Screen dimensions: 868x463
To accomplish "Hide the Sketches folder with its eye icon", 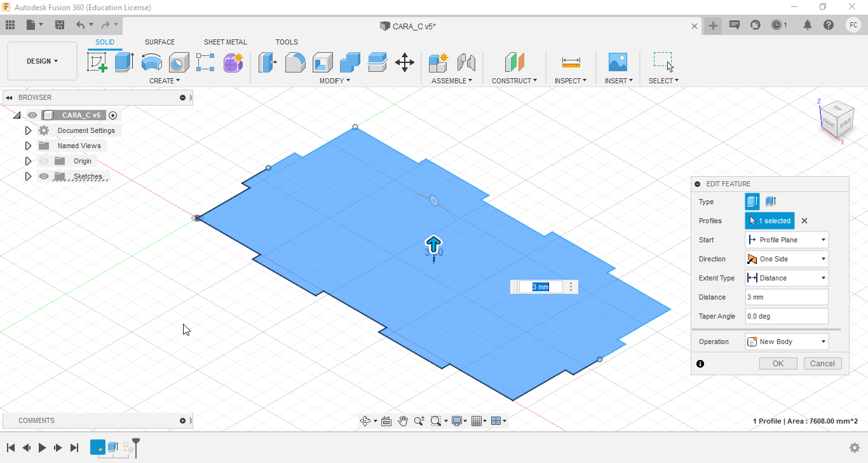I will point(44,176).
